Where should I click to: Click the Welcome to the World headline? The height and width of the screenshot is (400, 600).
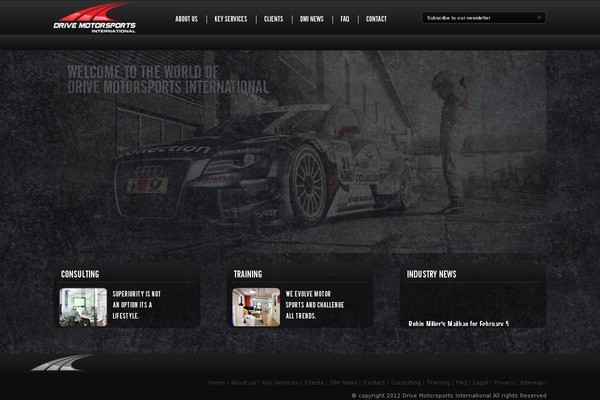(168, 80)
